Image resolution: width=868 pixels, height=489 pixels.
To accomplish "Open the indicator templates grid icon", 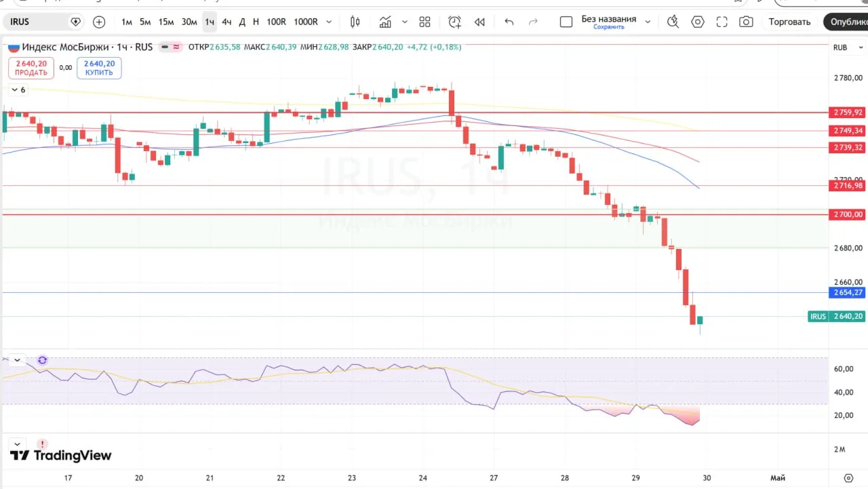I will pos(425,22).
